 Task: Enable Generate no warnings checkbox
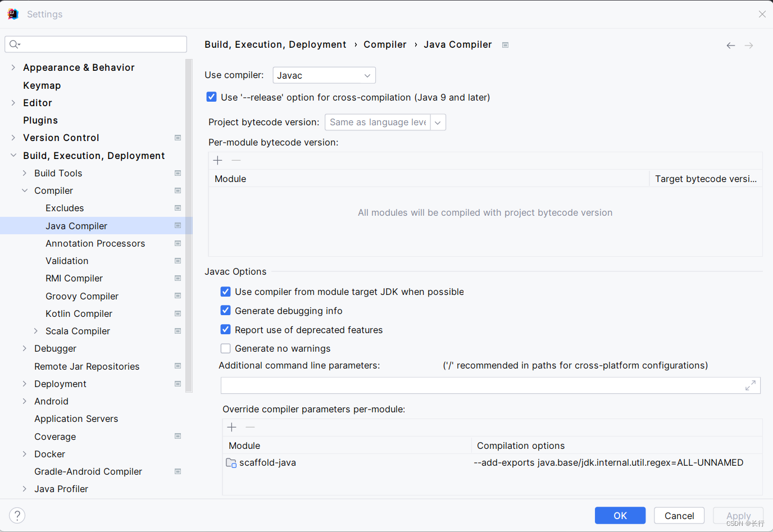pyautogui.click(x=226, y=348)
